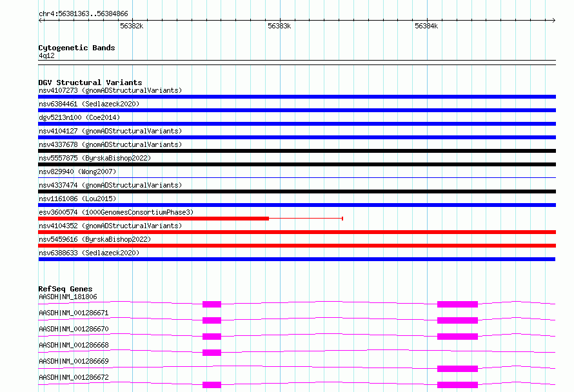Screen dimensions: 574x392
Task: Open the AASDH|NM_001286671 transcript label
Action: click(74, 313)
